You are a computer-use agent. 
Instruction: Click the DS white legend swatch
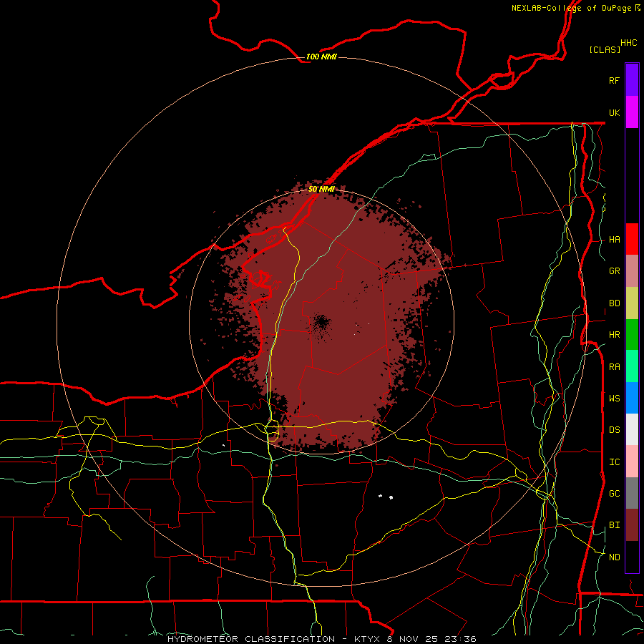(632, 429)
